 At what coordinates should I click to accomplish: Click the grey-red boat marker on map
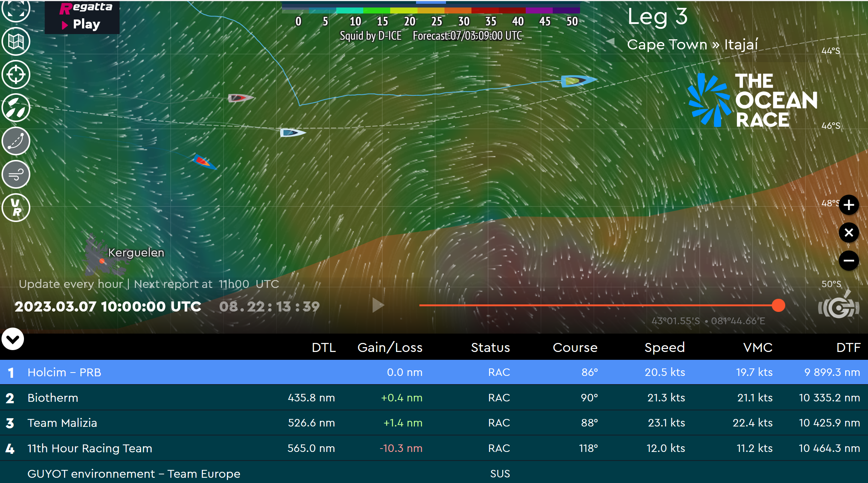241,98
